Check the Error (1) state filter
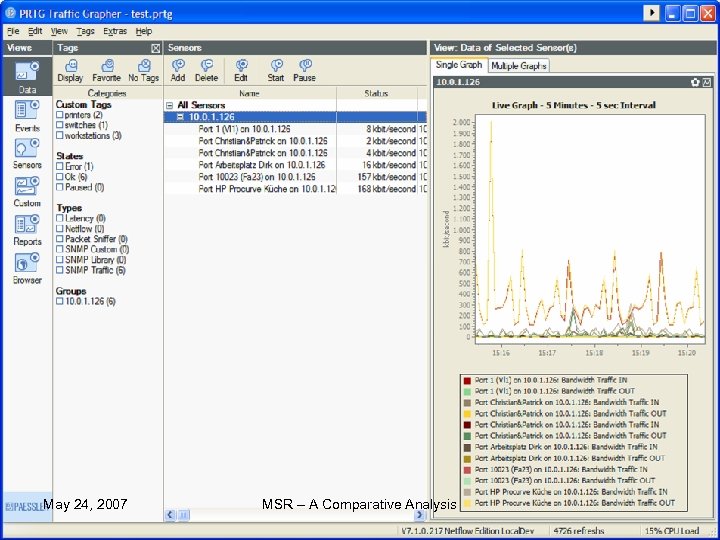 [x=60, y=166]
